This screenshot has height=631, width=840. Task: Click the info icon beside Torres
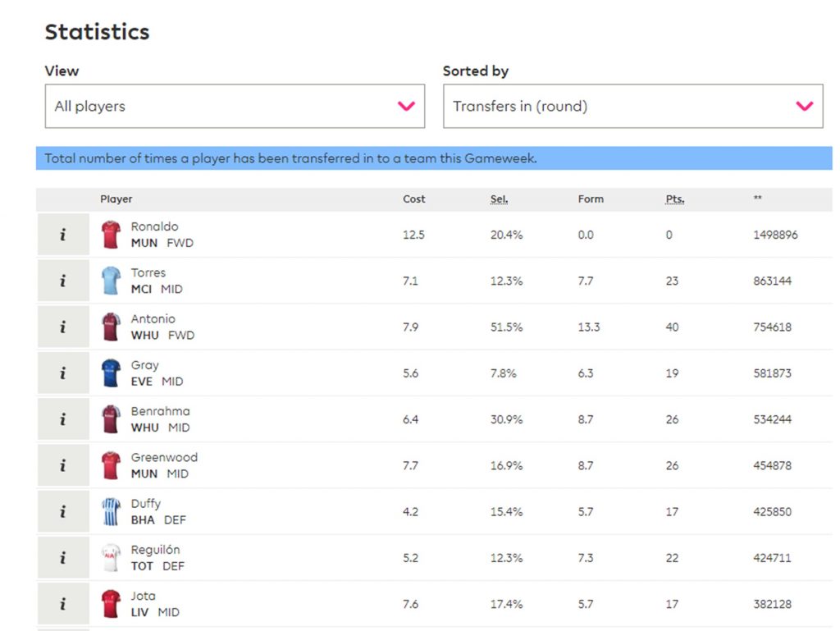(63, 281)
